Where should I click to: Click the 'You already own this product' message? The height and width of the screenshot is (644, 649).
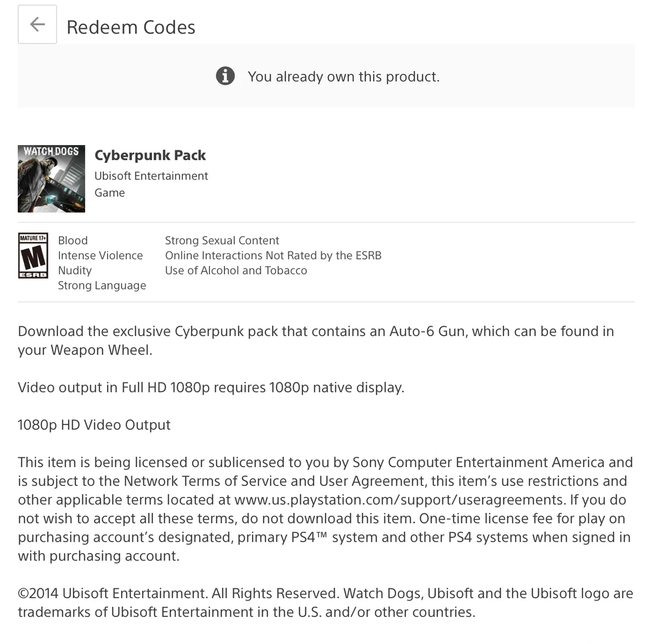click(343, 77)
